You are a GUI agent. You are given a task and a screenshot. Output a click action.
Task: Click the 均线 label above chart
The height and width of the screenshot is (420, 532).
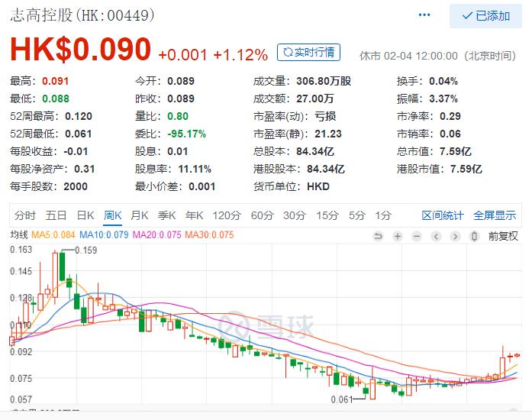click(x=18, y=235)
